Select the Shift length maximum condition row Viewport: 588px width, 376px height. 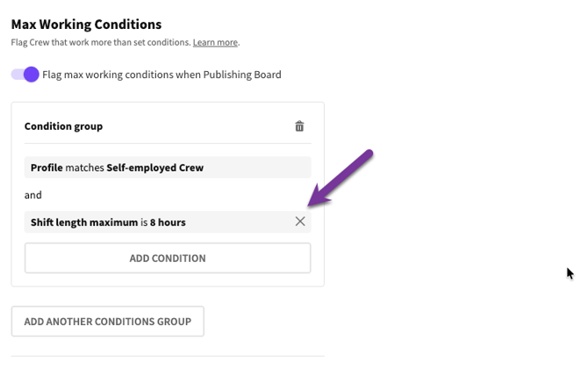coord(158,223)
